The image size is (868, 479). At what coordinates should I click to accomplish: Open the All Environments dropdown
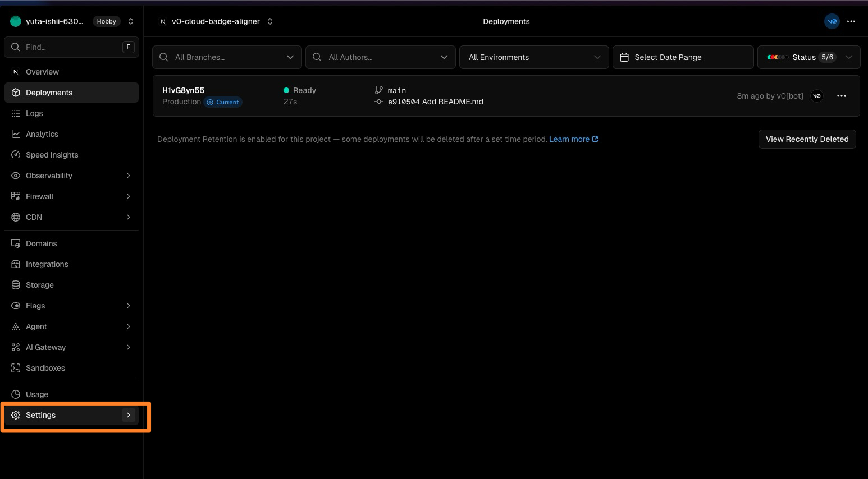click(x=533, y=57)
